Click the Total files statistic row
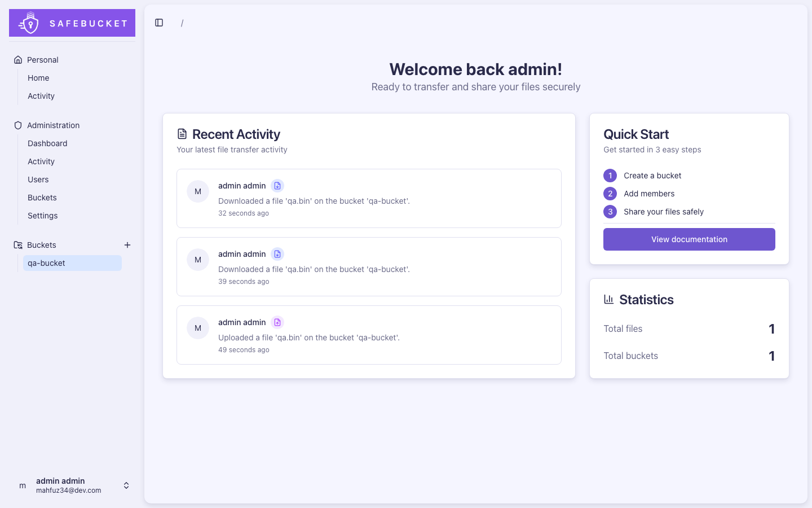This screenshot has width=812, height=508. click(689, 329)
